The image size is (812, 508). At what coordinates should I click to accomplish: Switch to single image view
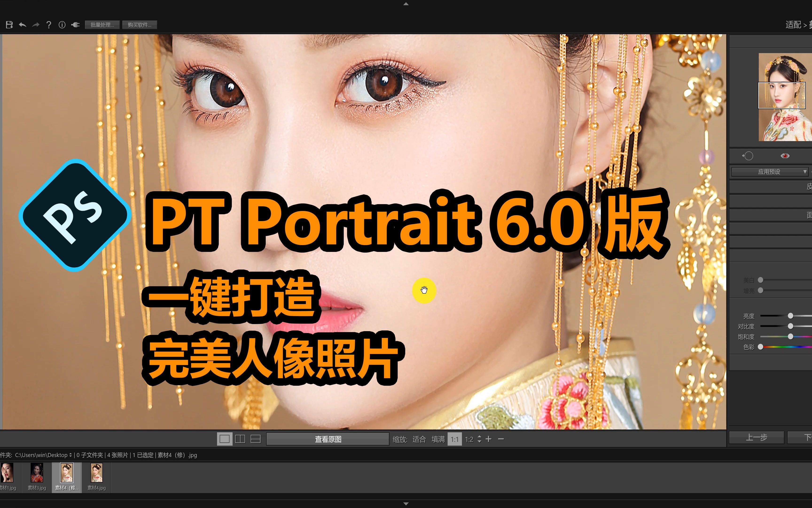[x=224, y=439]
